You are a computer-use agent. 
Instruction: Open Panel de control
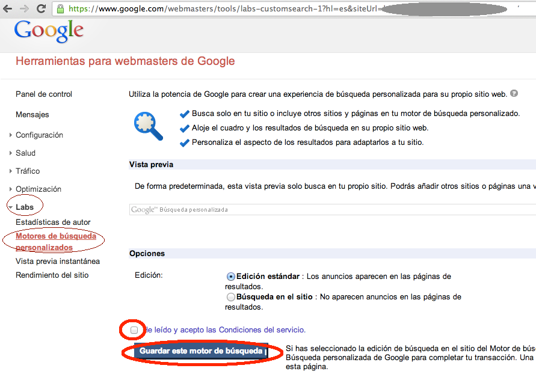44,94
